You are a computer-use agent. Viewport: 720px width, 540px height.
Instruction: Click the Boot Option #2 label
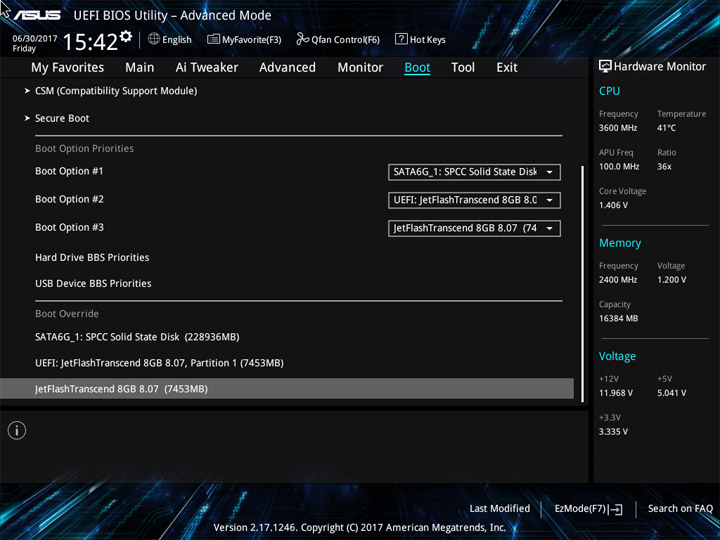(x=69, y=199)
